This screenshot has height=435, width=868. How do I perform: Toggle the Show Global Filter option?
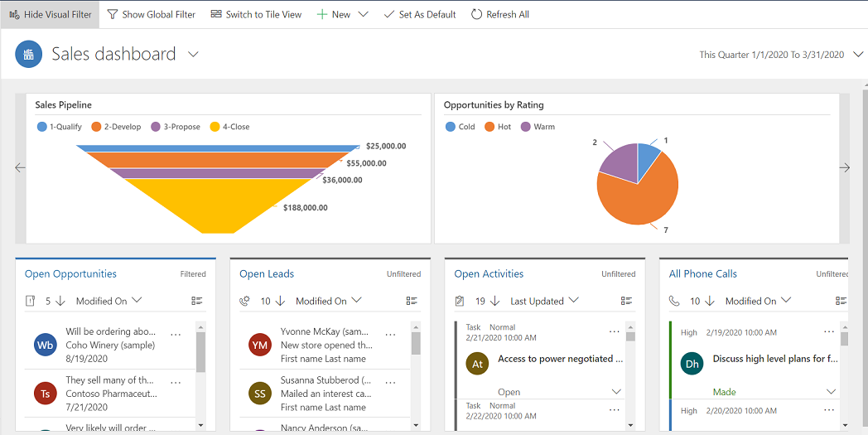click(151, 14)
